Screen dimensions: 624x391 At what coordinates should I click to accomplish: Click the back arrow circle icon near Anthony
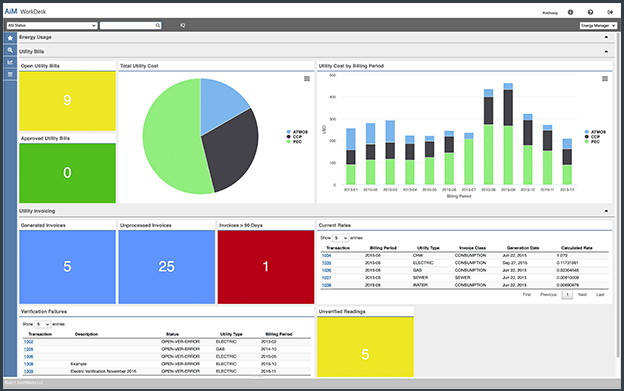click(x=570, y=12)
